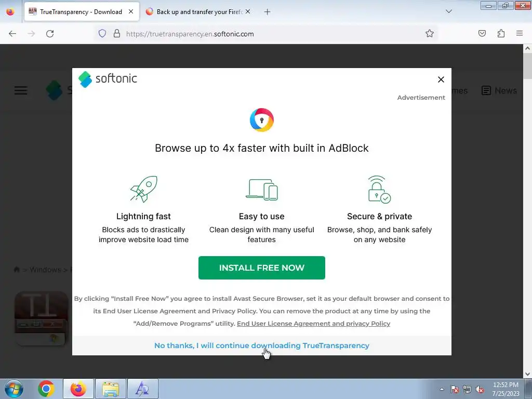Image resolution: width=532 pixels, height=399 pixels.
Task: Click the TrueTransparency app thumbnail
Action: tap(41, 318)
